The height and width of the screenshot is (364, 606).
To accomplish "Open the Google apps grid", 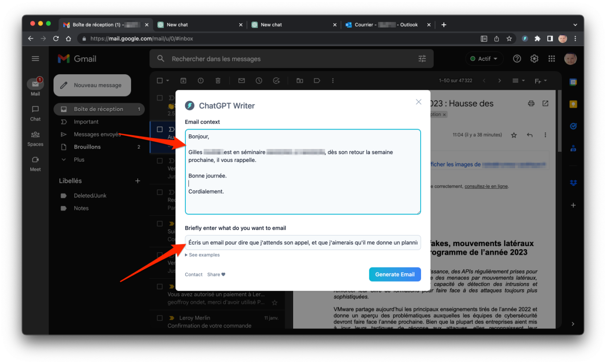I will 552,59.
